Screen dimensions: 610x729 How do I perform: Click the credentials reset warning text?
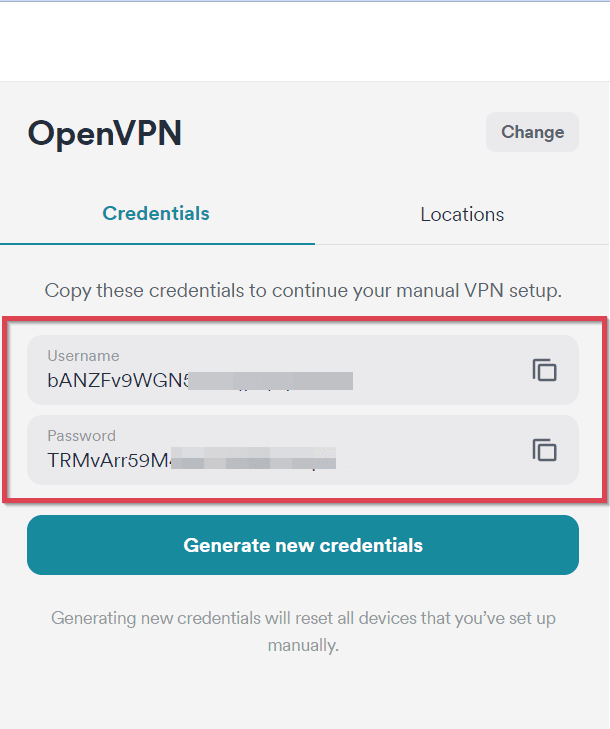coord(303,618)
